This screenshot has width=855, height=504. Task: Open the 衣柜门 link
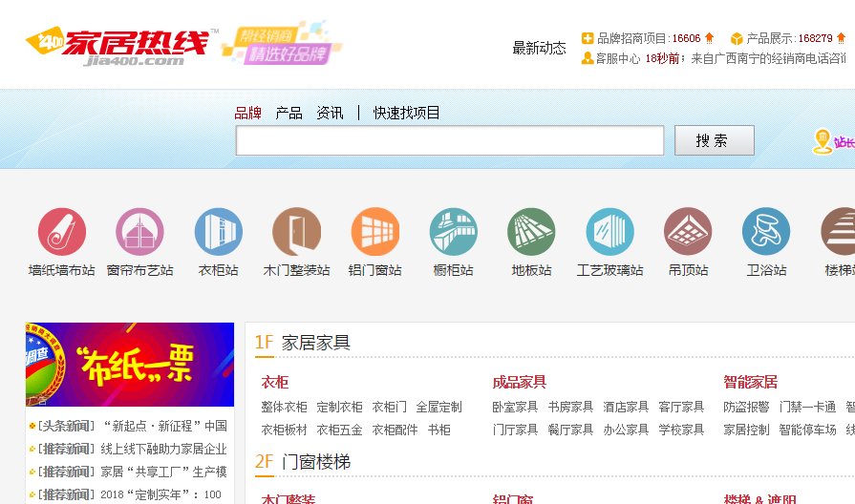point(390,407)
